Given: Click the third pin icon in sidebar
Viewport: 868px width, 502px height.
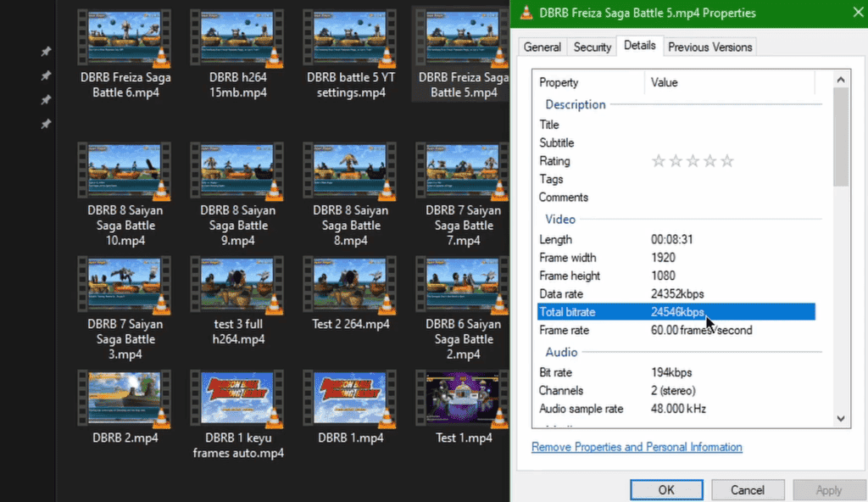Looking at the screenshot, I should point(46,100).
